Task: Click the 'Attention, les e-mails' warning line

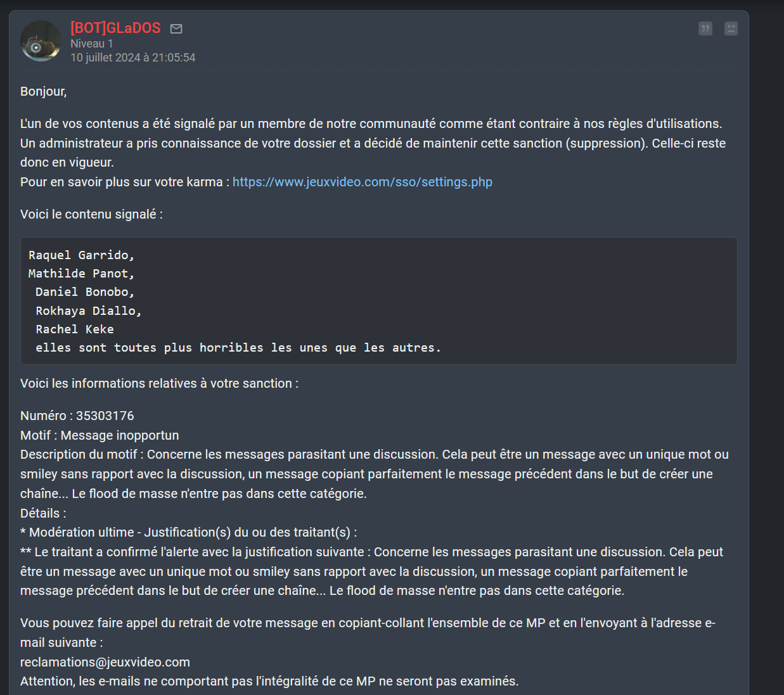Action: [x=269, y=681]
